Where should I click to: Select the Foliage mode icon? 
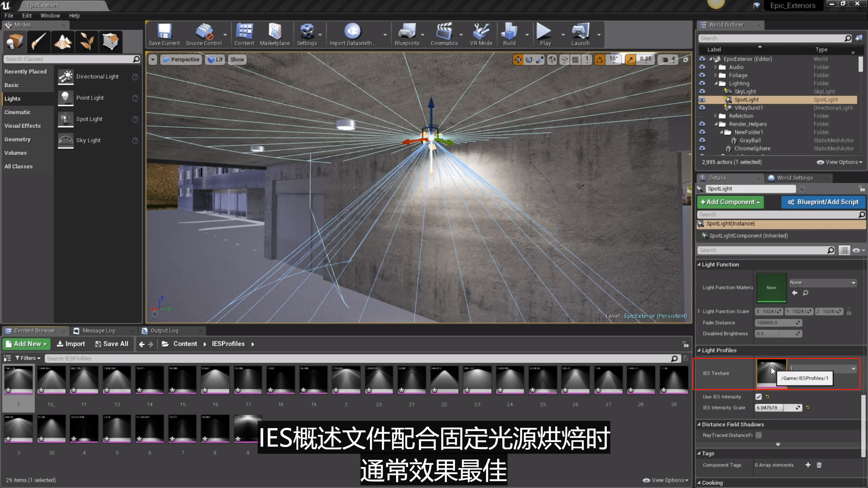pos(87,42)
